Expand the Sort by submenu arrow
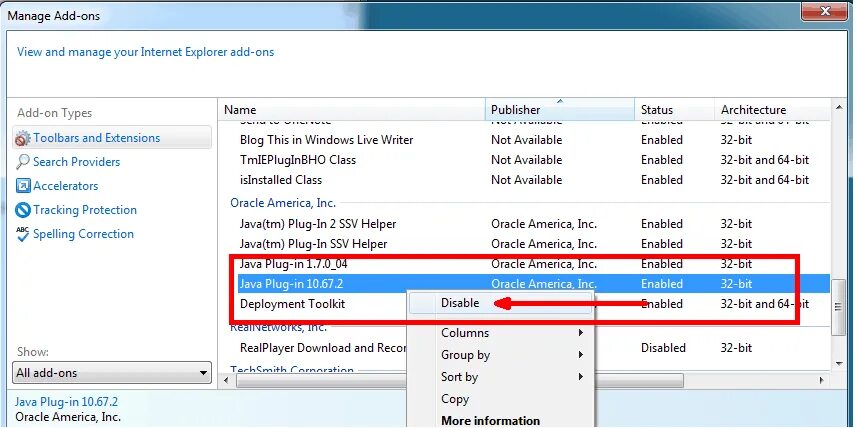The image size is (857, 428). click(580, 377)
